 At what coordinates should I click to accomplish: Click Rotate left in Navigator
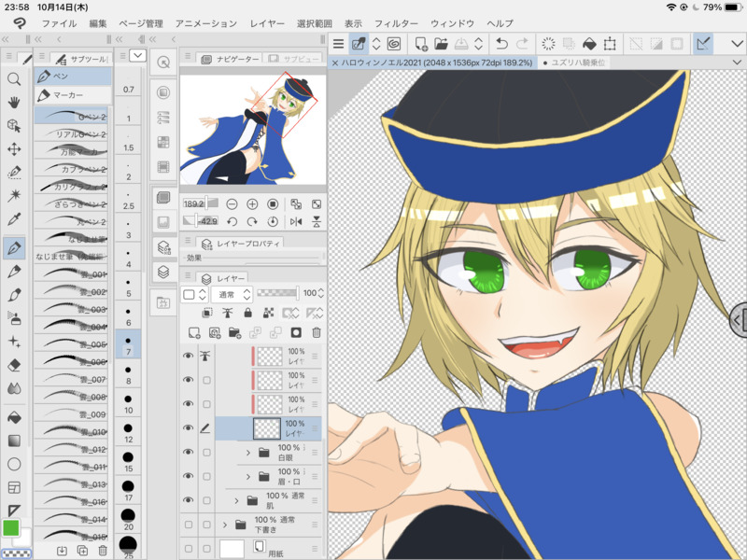coord(232,221)
